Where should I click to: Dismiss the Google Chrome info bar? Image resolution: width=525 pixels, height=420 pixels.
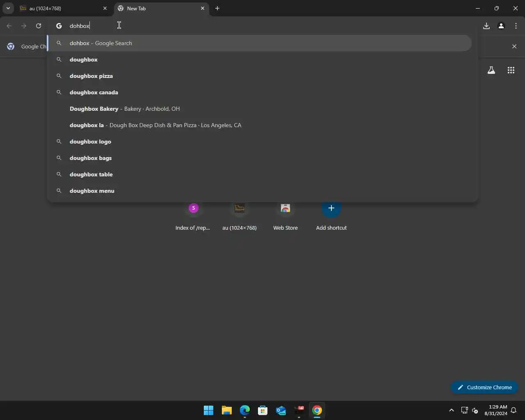514,46
